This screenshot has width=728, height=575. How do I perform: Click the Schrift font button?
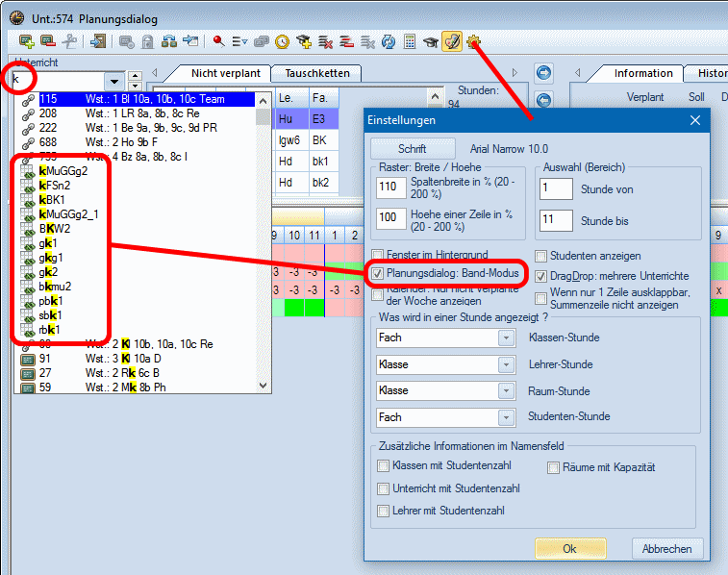[x=413, y=149]
